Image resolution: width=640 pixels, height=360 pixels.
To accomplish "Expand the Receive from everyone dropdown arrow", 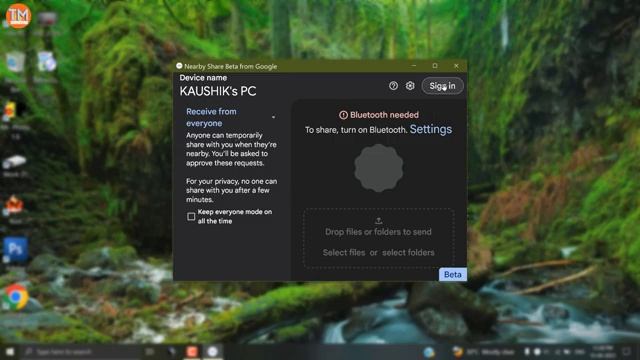I will 273,117.
